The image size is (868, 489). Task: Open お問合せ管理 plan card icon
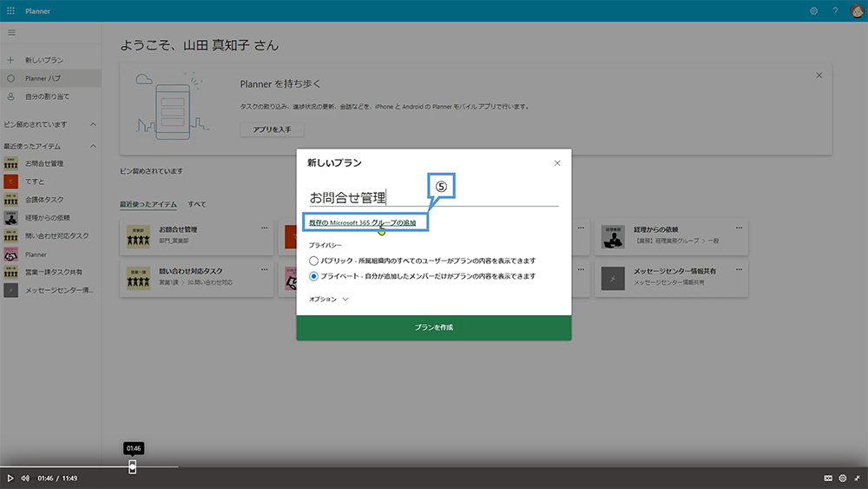point(138,237)
